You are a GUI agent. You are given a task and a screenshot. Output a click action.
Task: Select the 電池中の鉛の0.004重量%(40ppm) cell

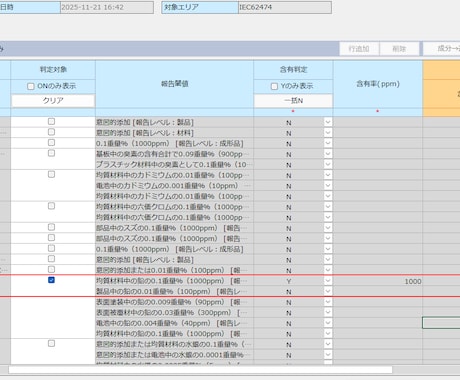pyautogui.click(x=174, y=323)
